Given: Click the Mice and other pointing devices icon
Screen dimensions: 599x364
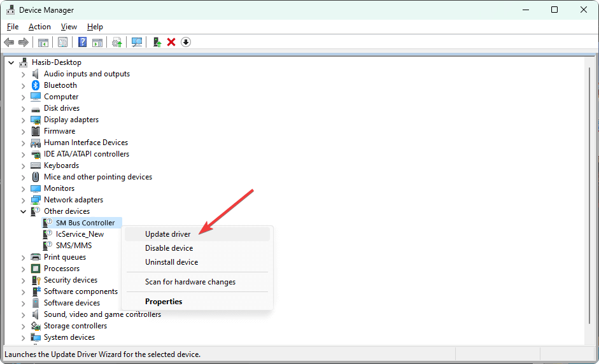Looking at the screenshot, I should pyautogui.click(x=36, y=177).
